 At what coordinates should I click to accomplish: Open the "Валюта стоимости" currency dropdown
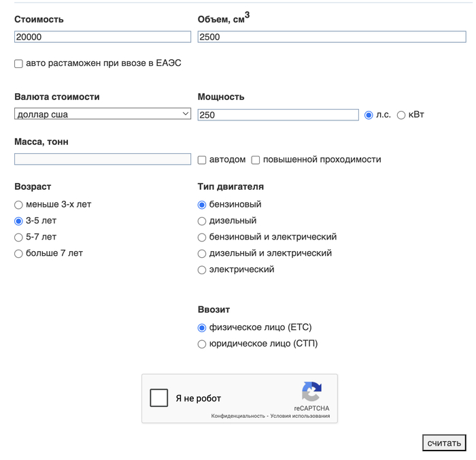[102, 114]
